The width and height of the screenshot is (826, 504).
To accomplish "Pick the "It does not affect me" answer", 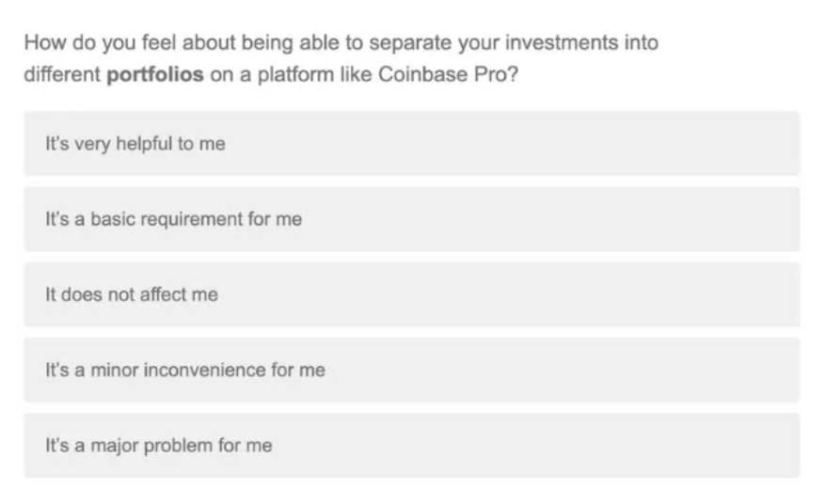I will point(411,294).
